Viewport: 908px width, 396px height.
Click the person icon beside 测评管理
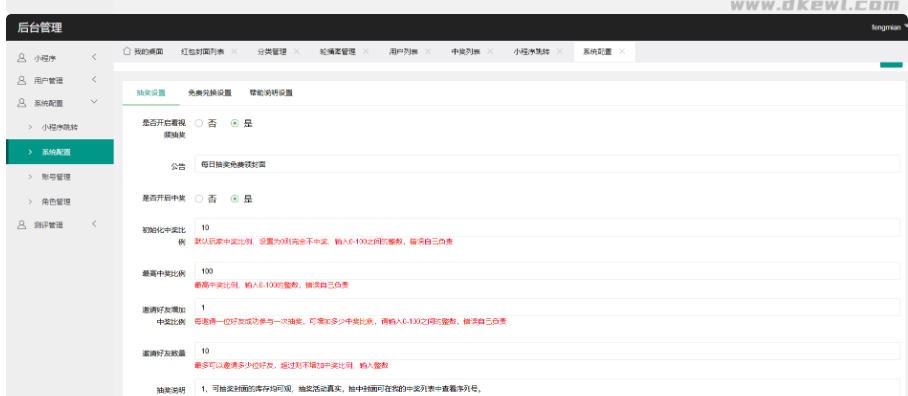tap(22, 225)
